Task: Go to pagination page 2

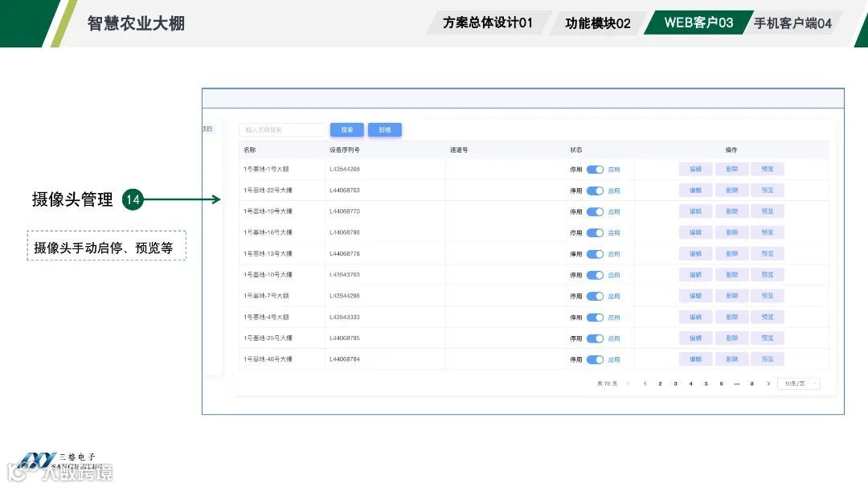Action: click(x=660, y=383)
